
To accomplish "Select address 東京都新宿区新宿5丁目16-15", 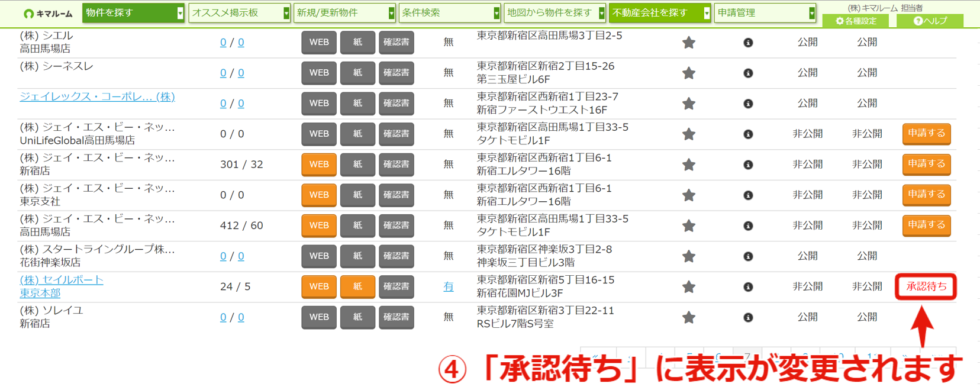I will (x=546, y=280).
